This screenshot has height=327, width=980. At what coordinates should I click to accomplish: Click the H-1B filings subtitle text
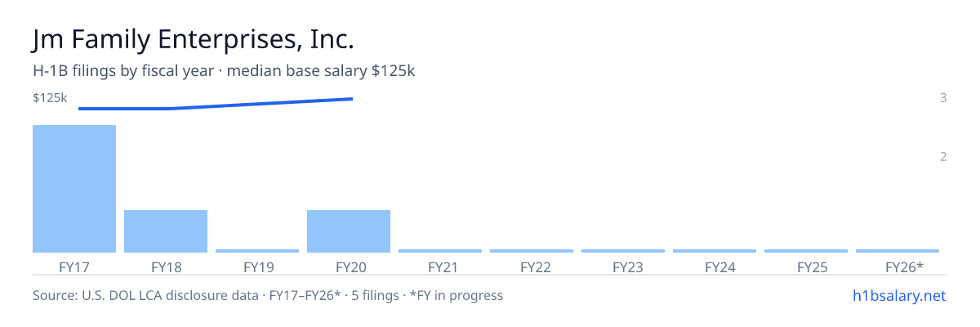pyautogui.click(x=225, y=71)
